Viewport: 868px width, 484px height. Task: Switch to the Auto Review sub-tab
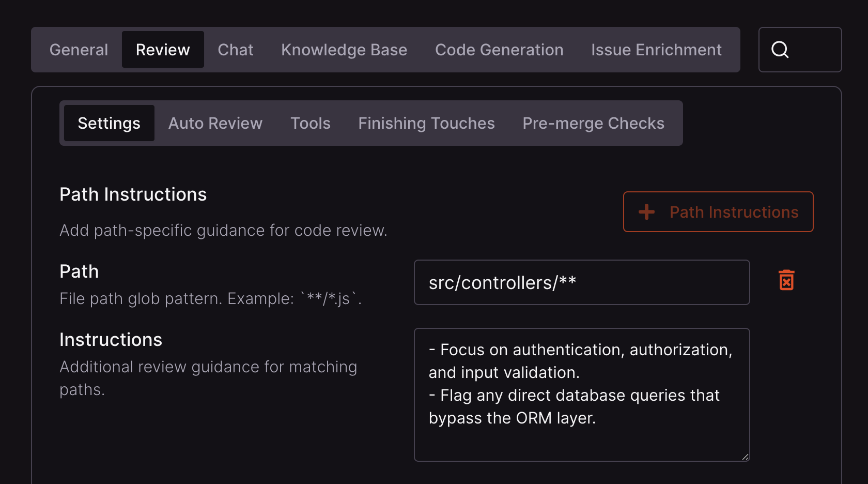click(215, 123)
